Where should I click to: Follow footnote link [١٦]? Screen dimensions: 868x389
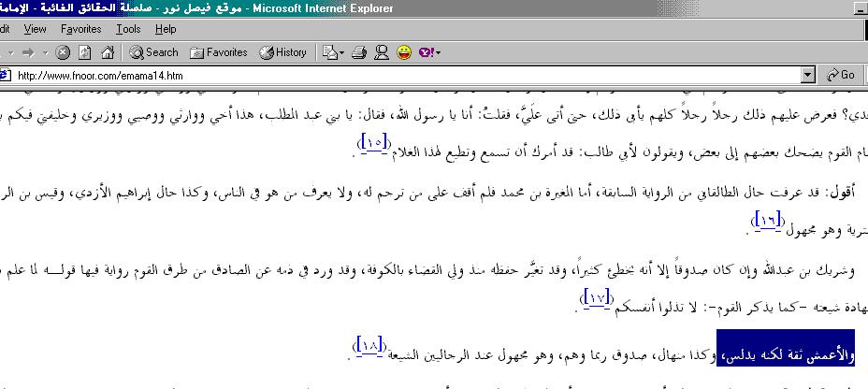coord(767,220)
